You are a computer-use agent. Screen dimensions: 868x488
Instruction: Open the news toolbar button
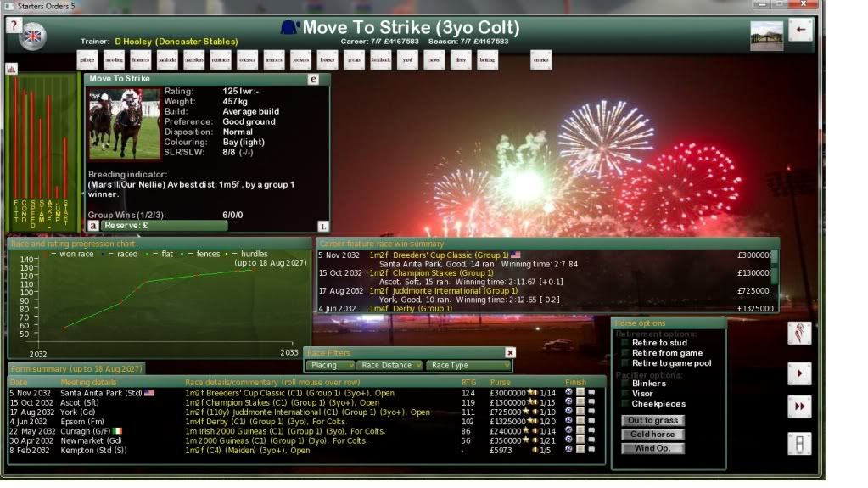pos(434,59)
